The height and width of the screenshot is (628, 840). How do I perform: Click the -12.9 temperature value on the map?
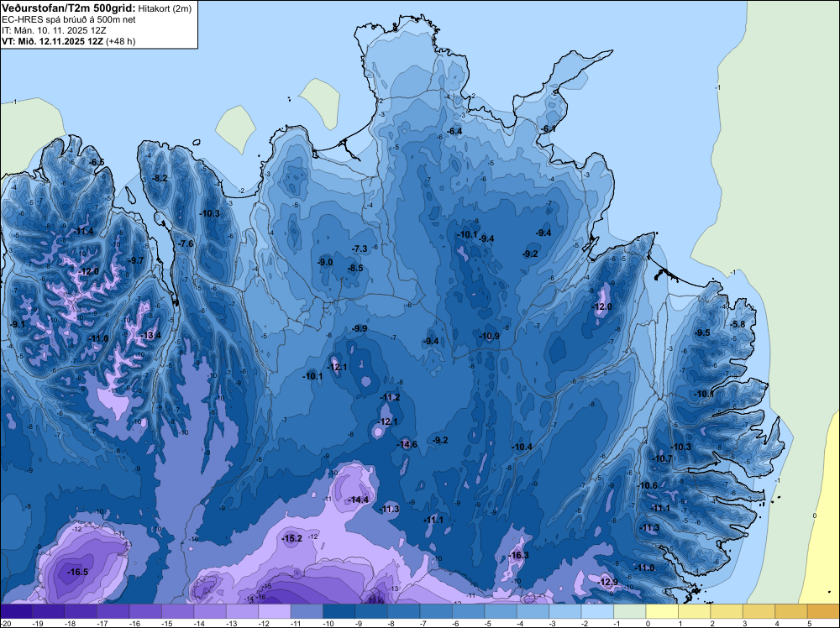(607, 583)
